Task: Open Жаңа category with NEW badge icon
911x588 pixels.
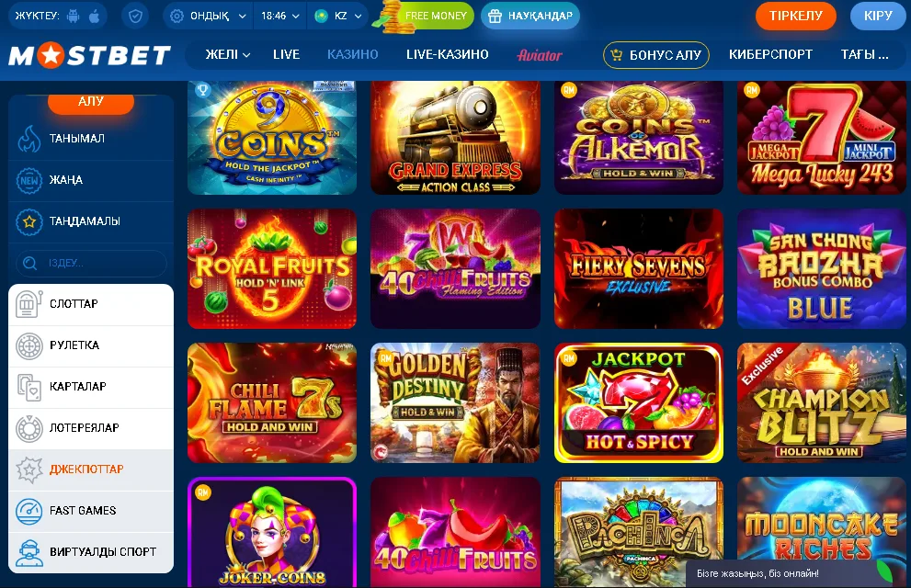Action: click(x=29, y=180)
